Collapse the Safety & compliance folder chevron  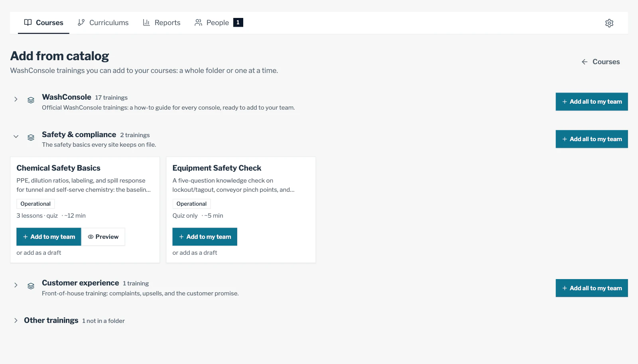[x=16, y=136]
